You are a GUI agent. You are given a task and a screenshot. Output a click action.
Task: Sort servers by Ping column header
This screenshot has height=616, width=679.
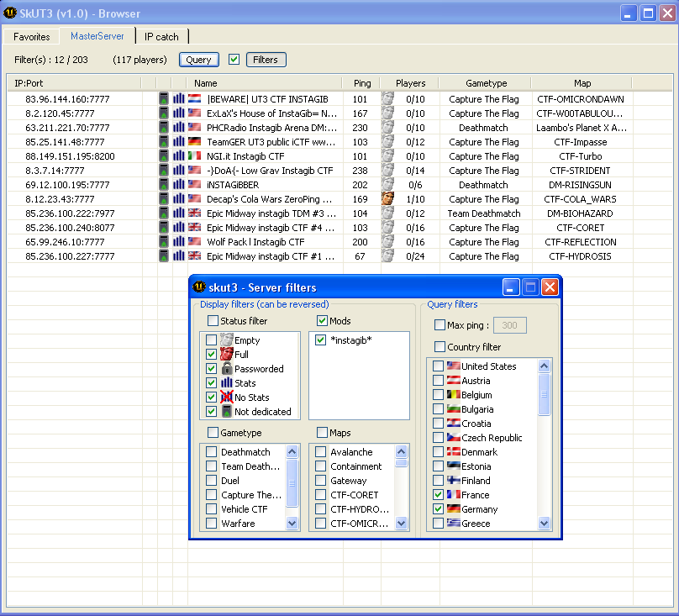click(x=361, y=83)
